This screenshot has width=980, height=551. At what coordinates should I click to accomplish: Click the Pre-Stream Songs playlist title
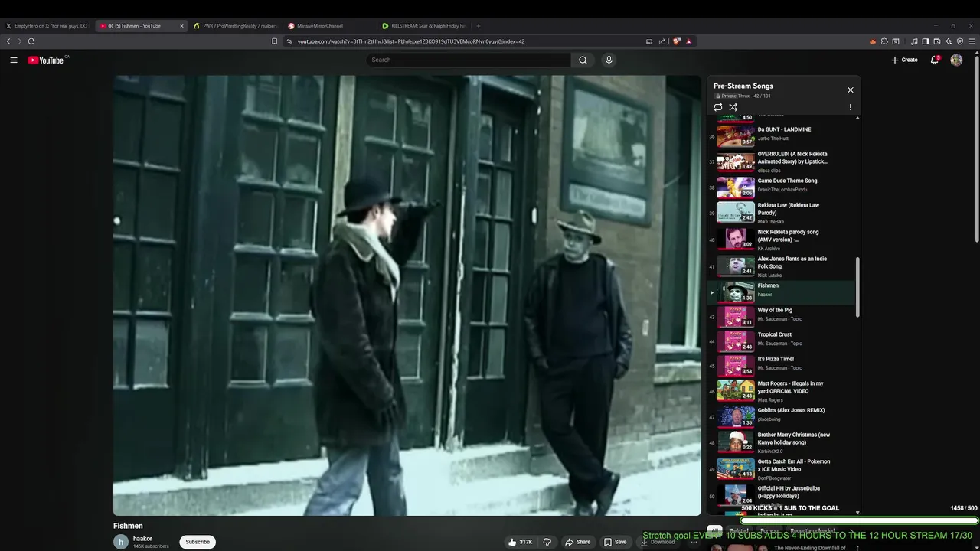(743, 86)
